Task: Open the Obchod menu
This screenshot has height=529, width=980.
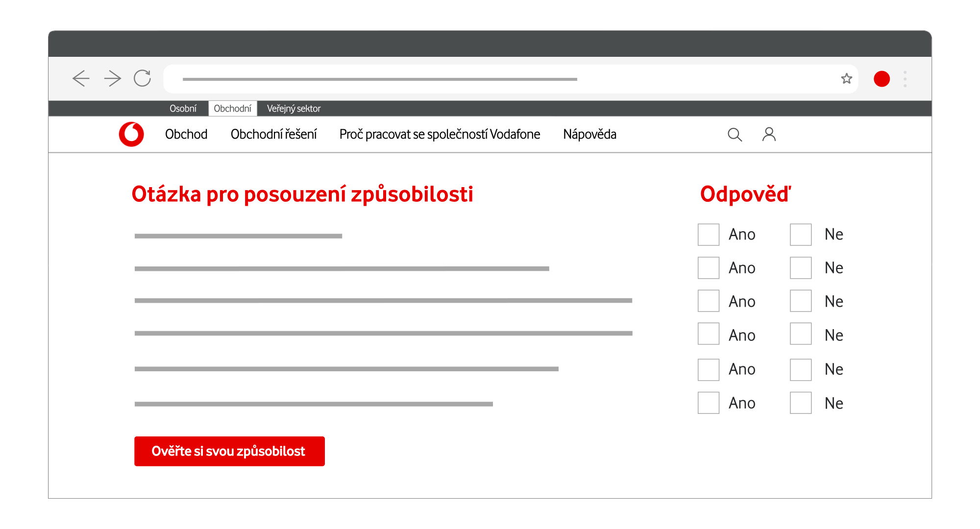Action: tap(186, 134)
